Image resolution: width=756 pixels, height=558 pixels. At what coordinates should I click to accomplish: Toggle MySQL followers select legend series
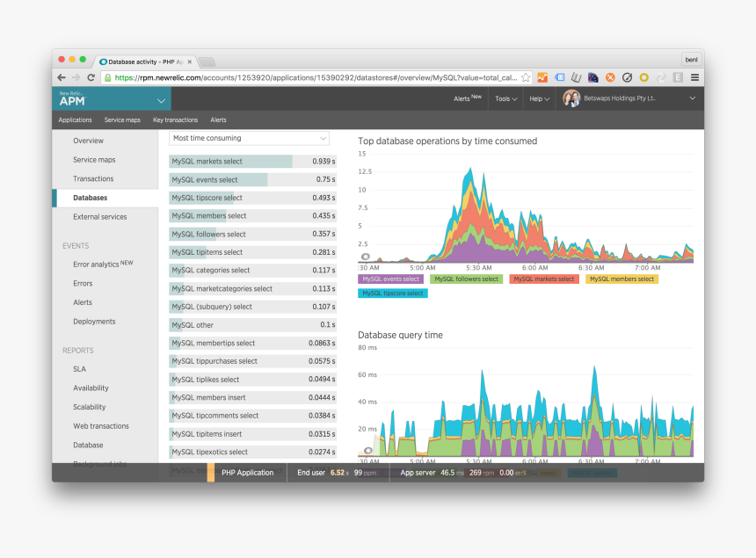[x=466, y=279]
